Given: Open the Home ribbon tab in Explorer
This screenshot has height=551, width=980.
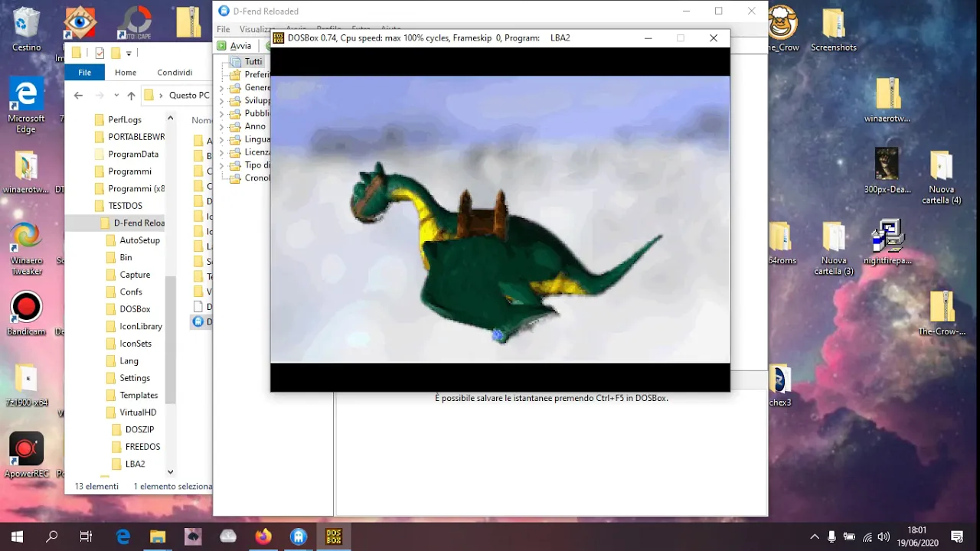Looking at the screenshot, I should pyautogui.click(x=126, y=73).
